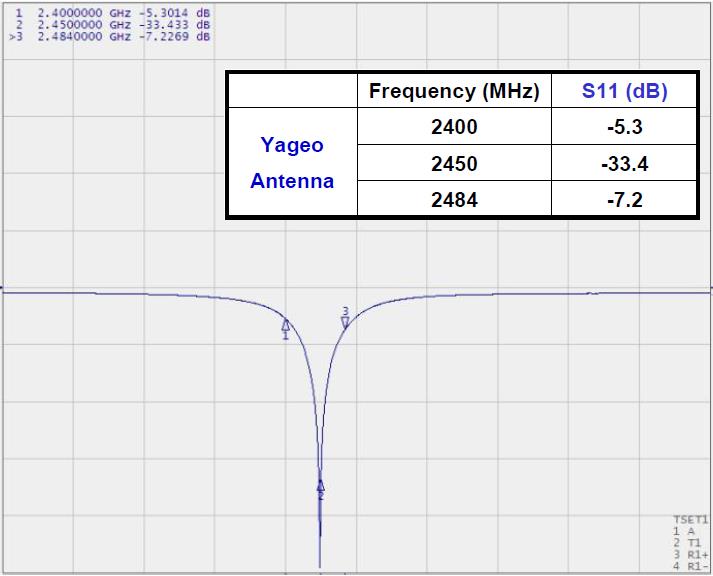Click marker 2 readout -33.433 dB line
This screenshot has width=713, height=576.
(x=113, y=25)
